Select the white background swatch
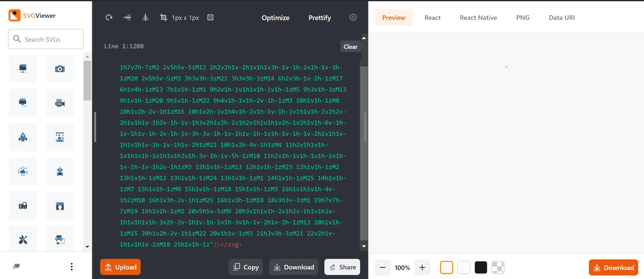The height and width of the screenshot is (279, 644). (x=464, y=267)
